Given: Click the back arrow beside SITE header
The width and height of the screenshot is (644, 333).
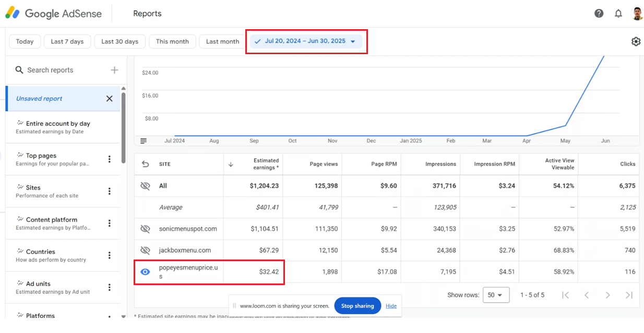Looking at the screenshot, I should coord(145,164).
